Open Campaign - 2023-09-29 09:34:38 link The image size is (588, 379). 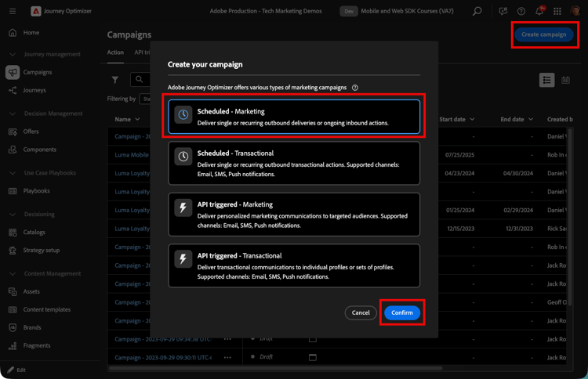pyautogui.click(x=163, y=339)
